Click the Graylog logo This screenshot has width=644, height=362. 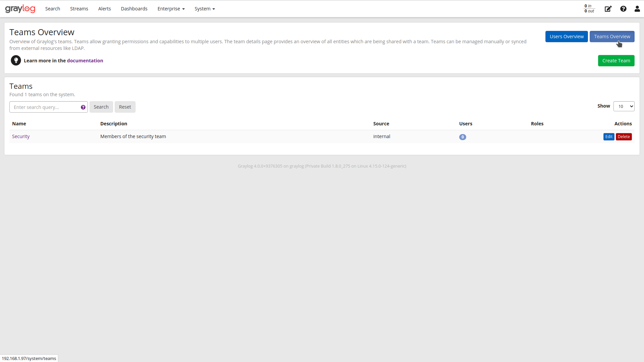(20, 8)
